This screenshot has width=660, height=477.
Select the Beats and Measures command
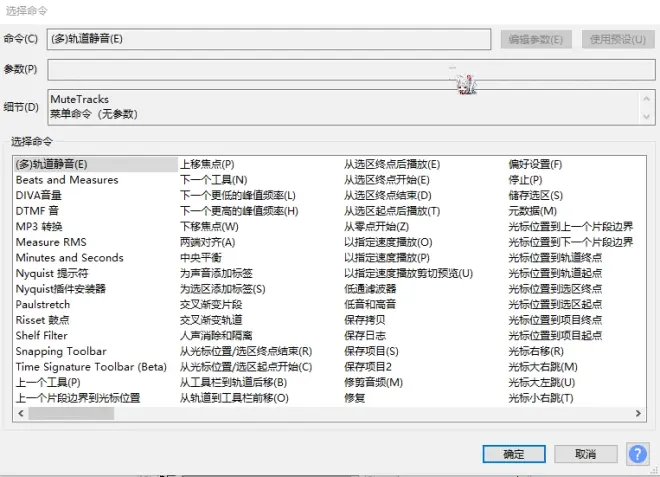tap(67, 180)
